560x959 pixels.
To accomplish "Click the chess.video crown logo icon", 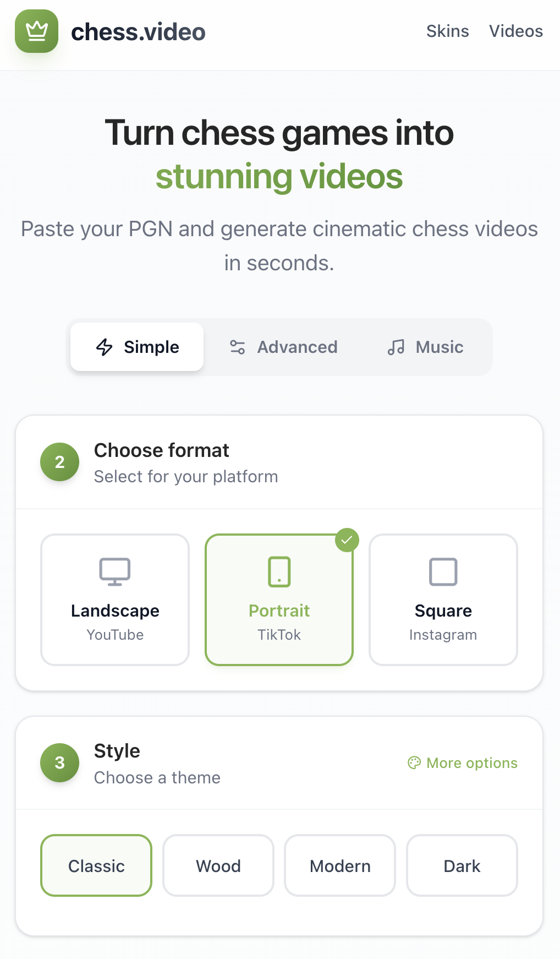I will [x=36, y=31].
